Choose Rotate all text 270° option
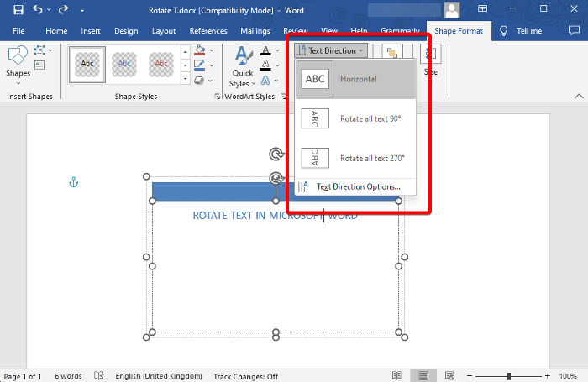This screenshot has height=382, width=588. click(x=355, y=158)
